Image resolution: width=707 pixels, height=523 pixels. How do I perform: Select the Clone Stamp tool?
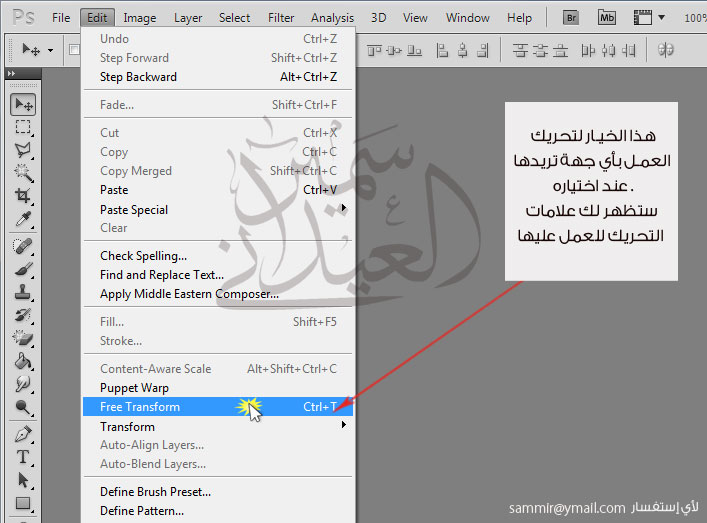pyautogui.click(x=23, y=292)
